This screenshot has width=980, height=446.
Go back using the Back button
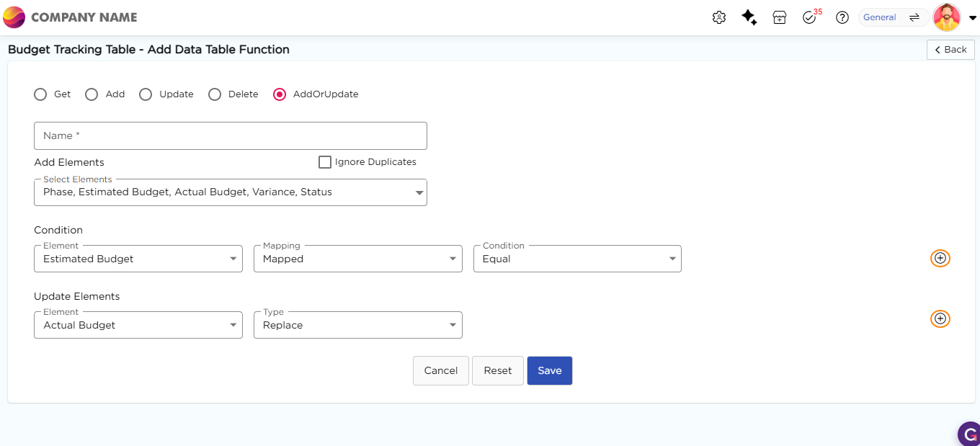pos(950,50)
